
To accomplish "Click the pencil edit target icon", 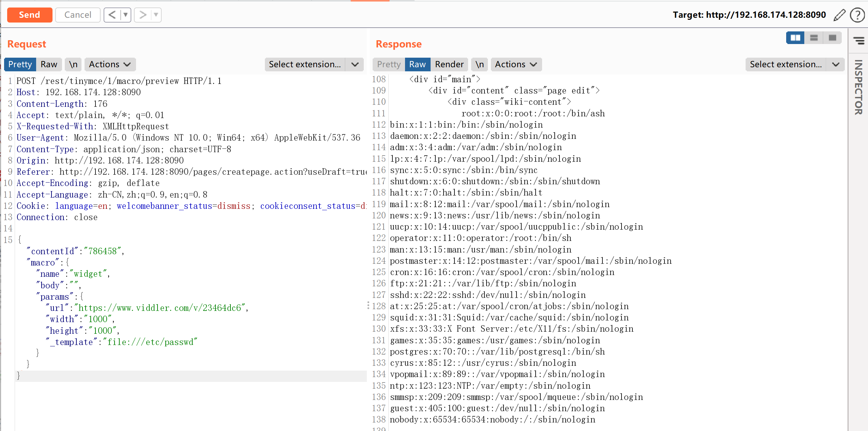I will pyautogui.click(x=839, y=15).
